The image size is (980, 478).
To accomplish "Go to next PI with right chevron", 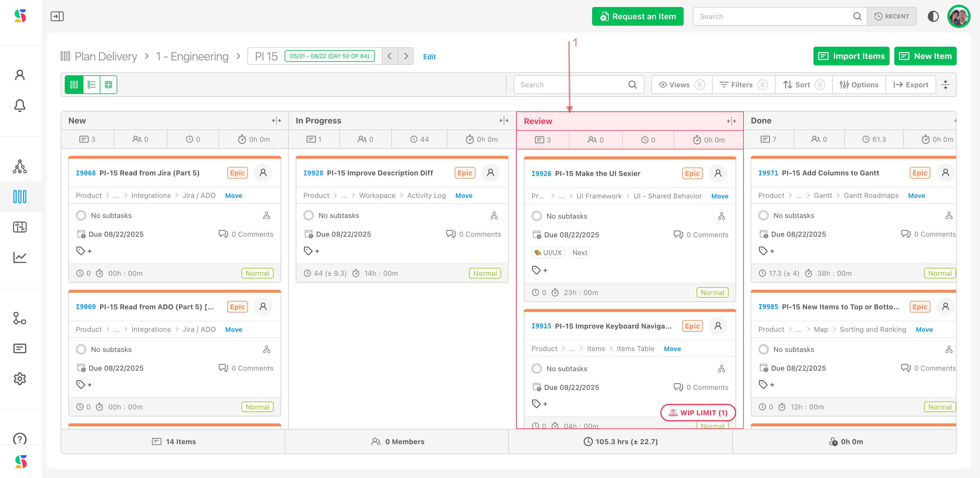I will pos(406,56).
